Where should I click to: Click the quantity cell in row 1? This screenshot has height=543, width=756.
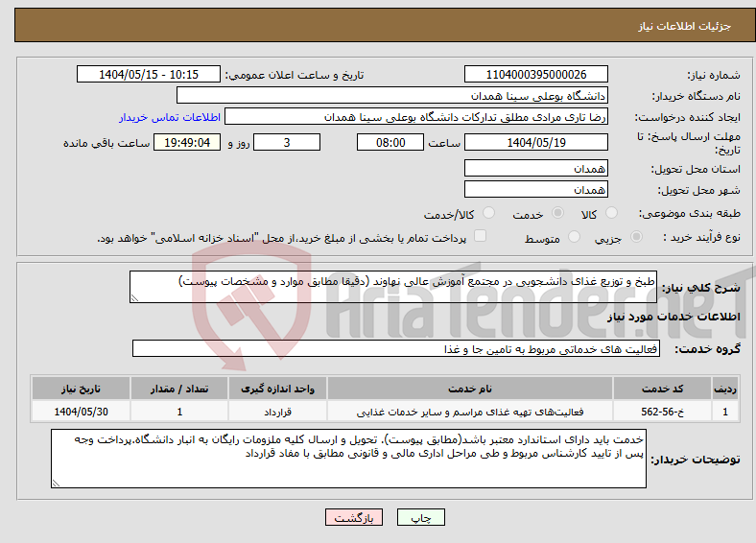pyautogui.click(x=179, y=412)
